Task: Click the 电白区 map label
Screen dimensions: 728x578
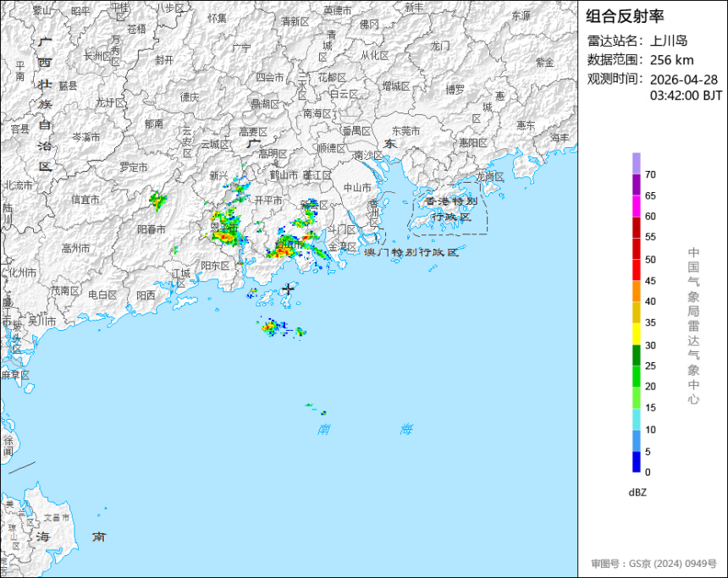Action: pyautogui.click(x=102, y=295)
